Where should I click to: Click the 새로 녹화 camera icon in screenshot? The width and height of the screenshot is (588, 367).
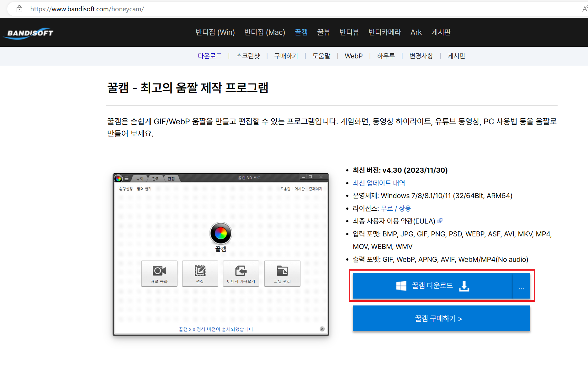[x=159, y=271]
